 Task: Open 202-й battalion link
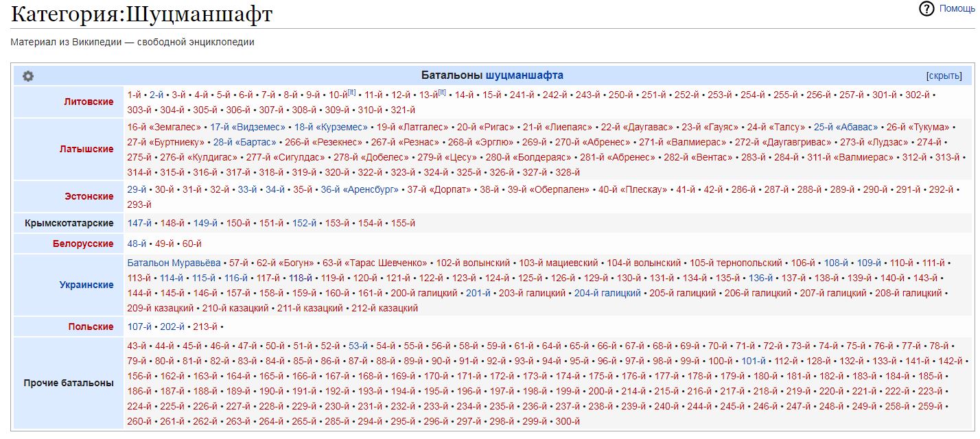(172, 327)
